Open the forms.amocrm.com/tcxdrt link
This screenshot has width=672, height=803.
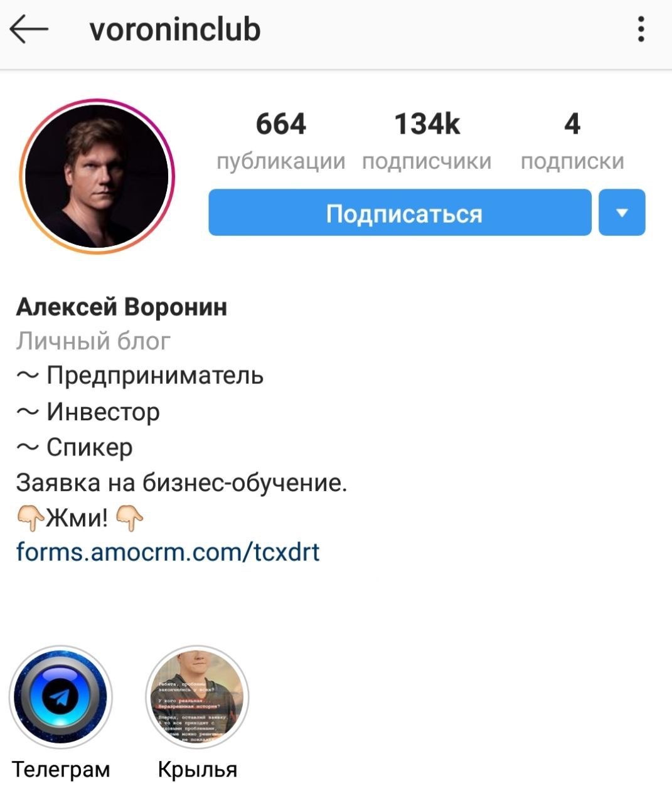pyautogui.click(x=168, y=552)
